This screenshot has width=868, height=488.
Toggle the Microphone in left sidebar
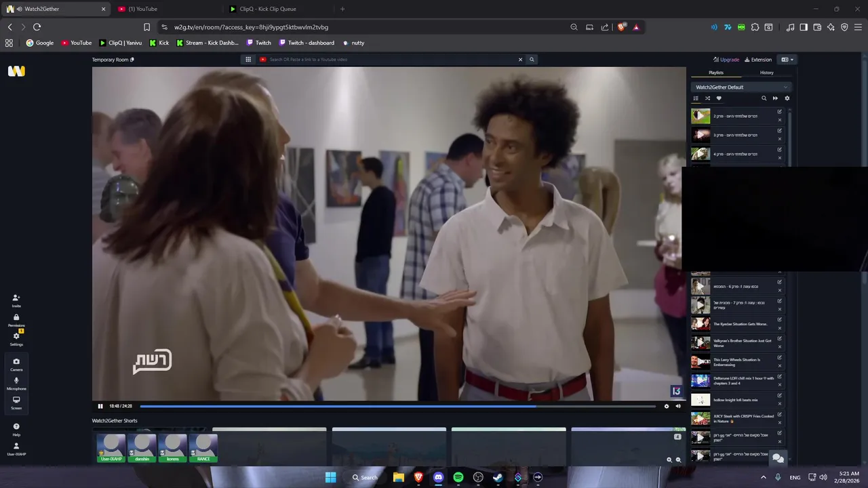[16, 383]
